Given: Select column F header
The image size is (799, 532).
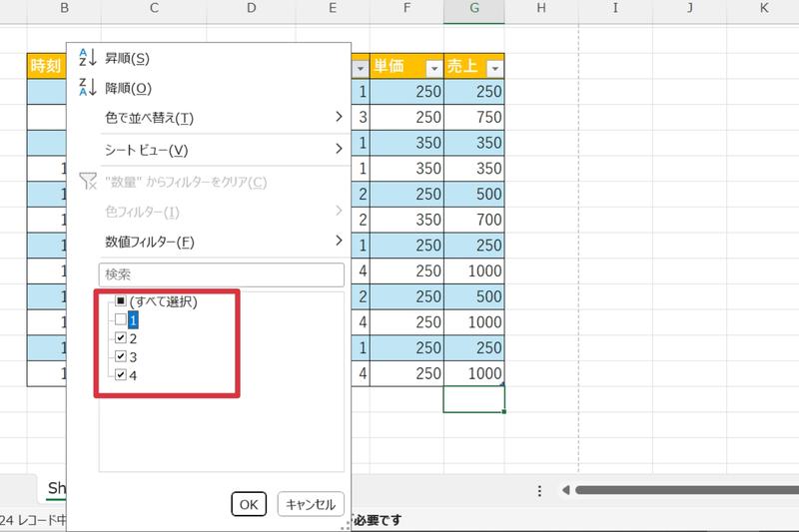Looking at the screenshot, I should tap(406, 9).
